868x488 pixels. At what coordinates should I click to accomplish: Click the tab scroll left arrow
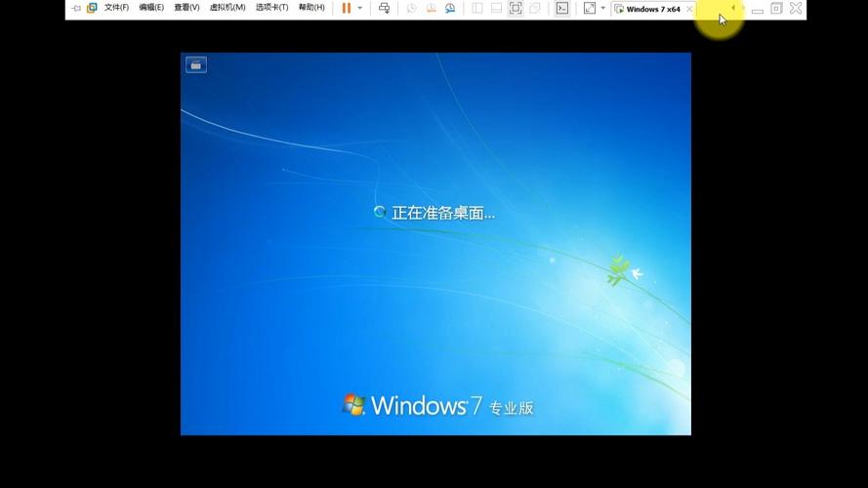pyautogui.click(x=733, y=8)
